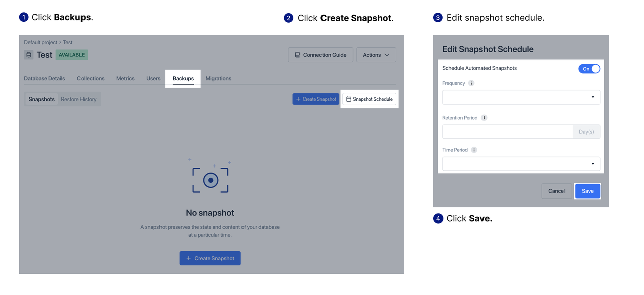
Task: Click the Cancel button
Action: pos(557,191)
